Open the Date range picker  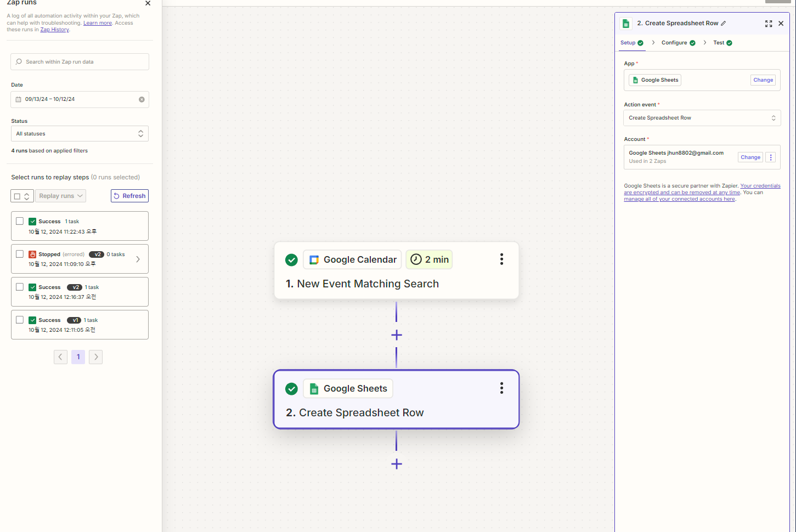point(80,99)
